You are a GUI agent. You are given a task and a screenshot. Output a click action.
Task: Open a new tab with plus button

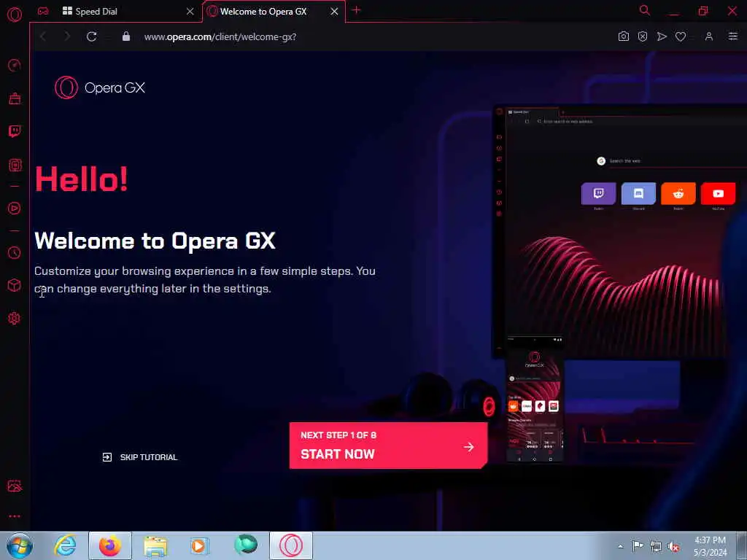click(356, 10)
